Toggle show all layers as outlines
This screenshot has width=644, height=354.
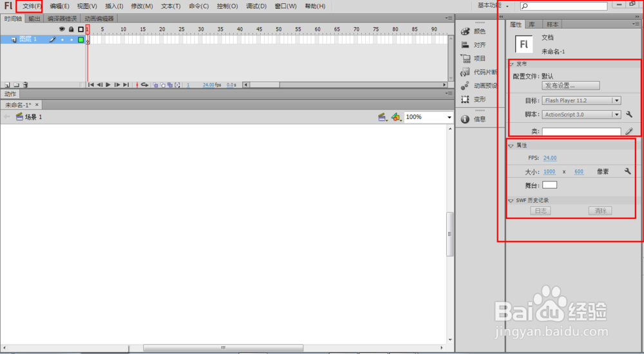coord(80,29)
